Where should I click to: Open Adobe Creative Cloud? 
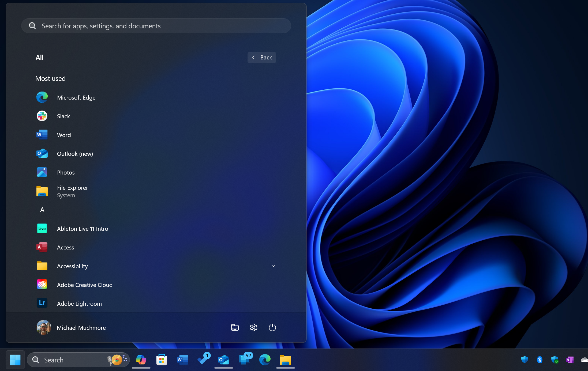85,285
